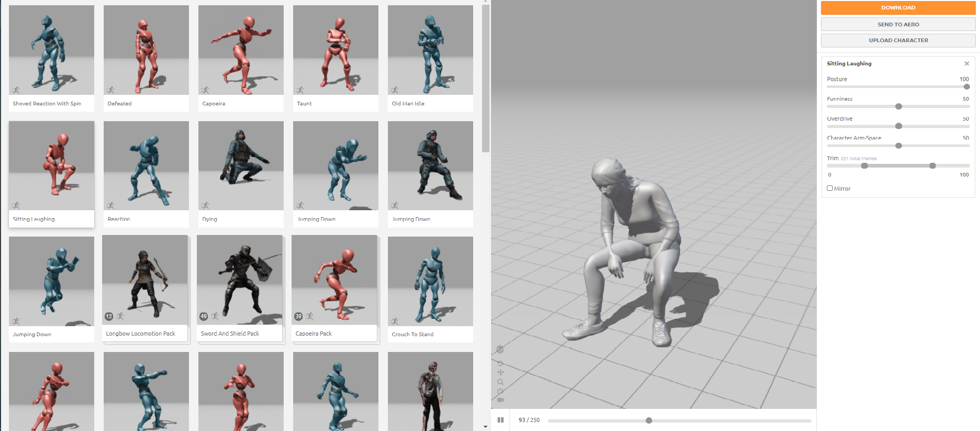Enable the Mirror checkbox

pos(829,188)
